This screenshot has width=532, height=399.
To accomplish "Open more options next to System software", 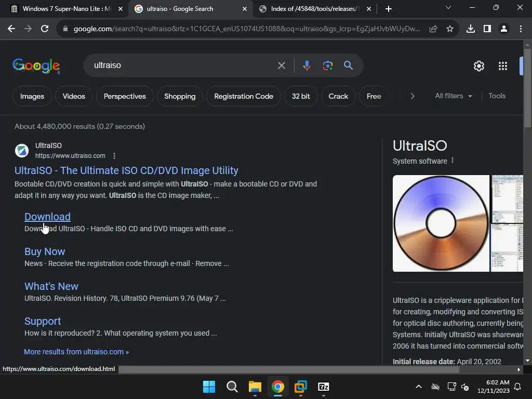I will (x=453, y=161).
